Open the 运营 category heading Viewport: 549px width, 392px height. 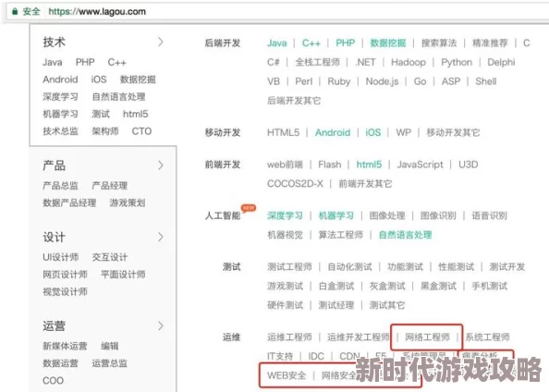coord(54,326)
